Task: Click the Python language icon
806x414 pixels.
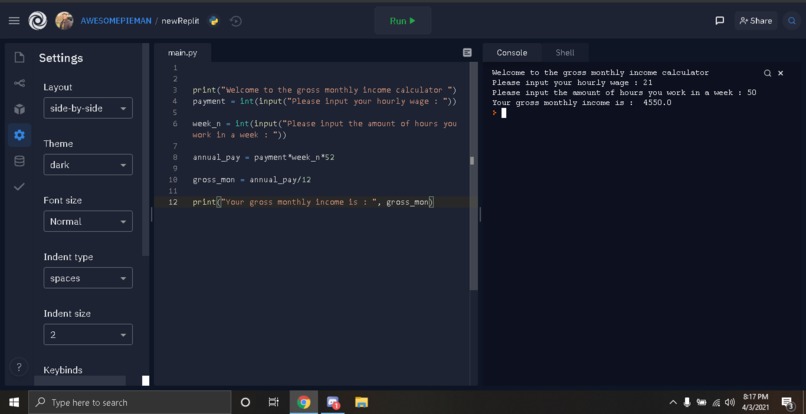Action: tap(213, 21)
